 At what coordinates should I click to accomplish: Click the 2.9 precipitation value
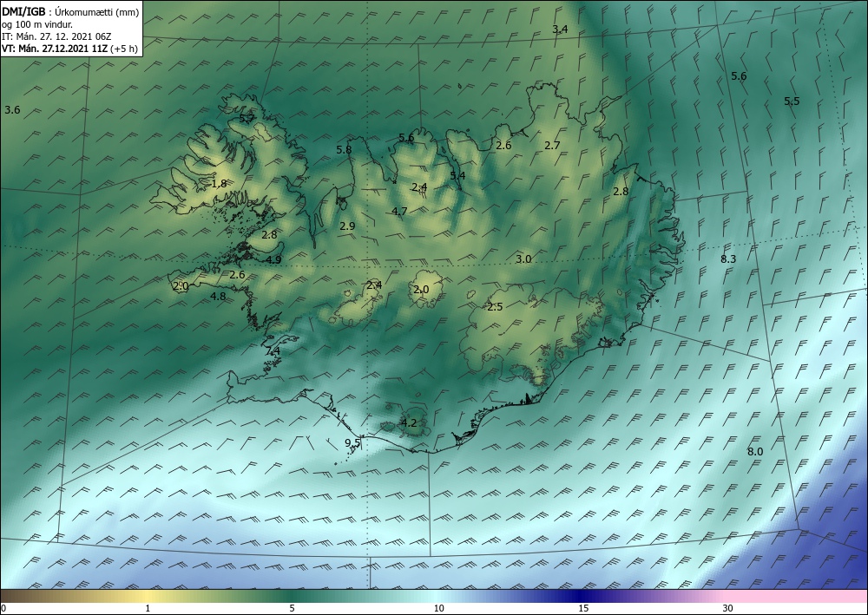click(x=347, y=226)
